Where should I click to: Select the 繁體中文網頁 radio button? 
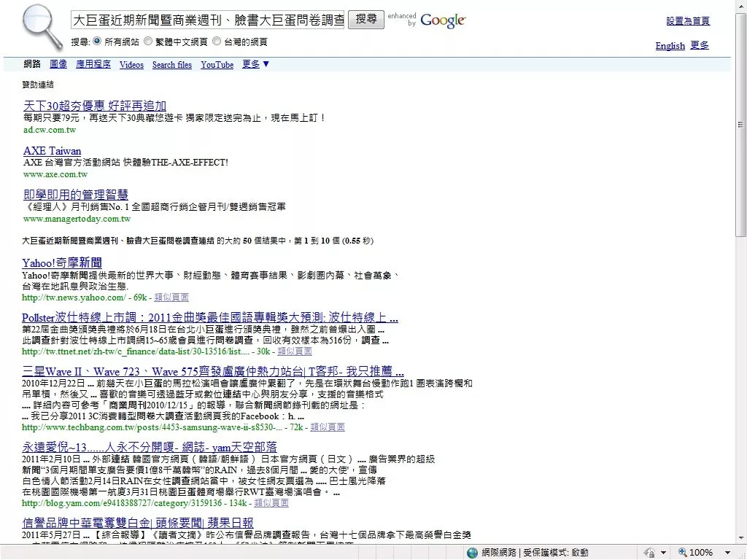(148, 42)
